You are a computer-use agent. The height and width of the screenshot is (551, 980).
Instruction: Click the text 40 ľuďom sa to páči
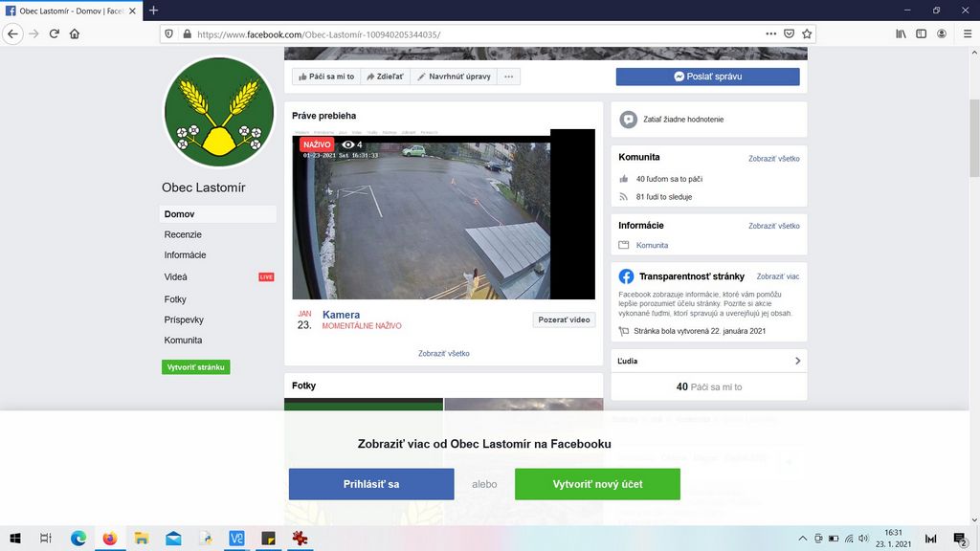[669, 179]
